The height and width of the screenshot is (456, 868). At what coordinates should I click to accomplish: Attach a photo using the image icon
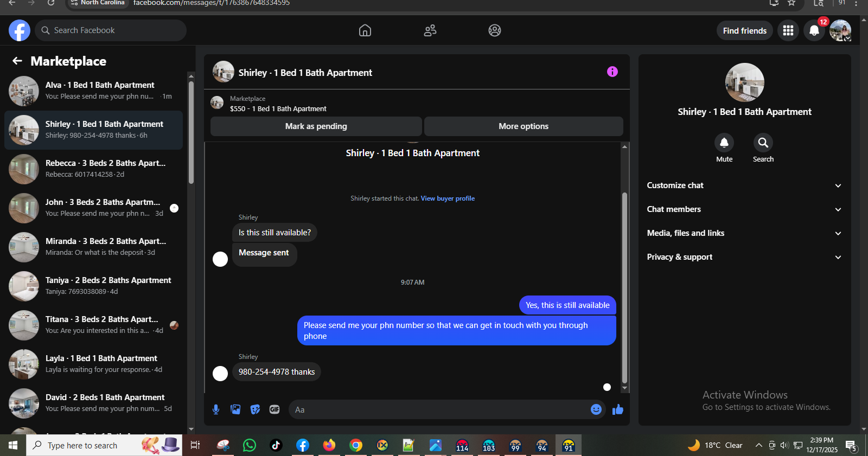pos(235,409)
